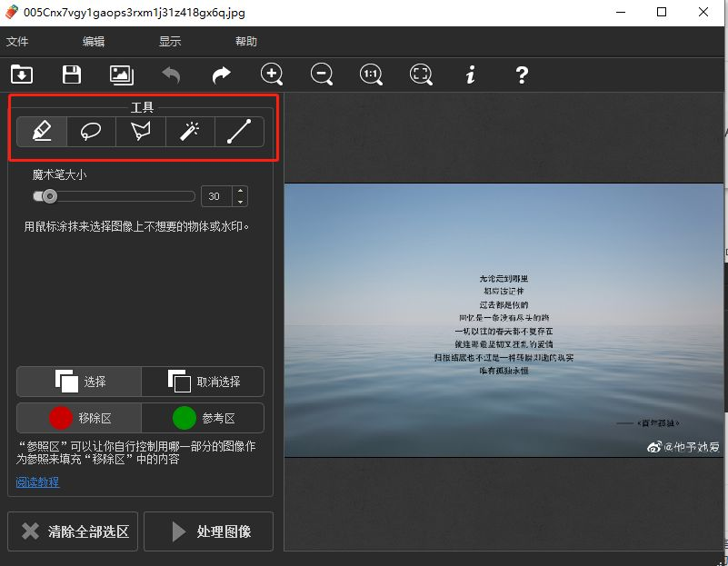Screen dimensions: 728x566
Task: Open the 阅读教程 tutorial link
Action: point(37,482)
